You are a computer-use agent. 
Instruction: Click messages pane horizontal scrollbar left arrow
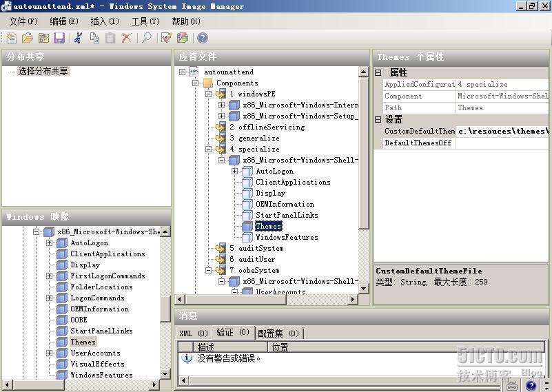coord(183,380)
